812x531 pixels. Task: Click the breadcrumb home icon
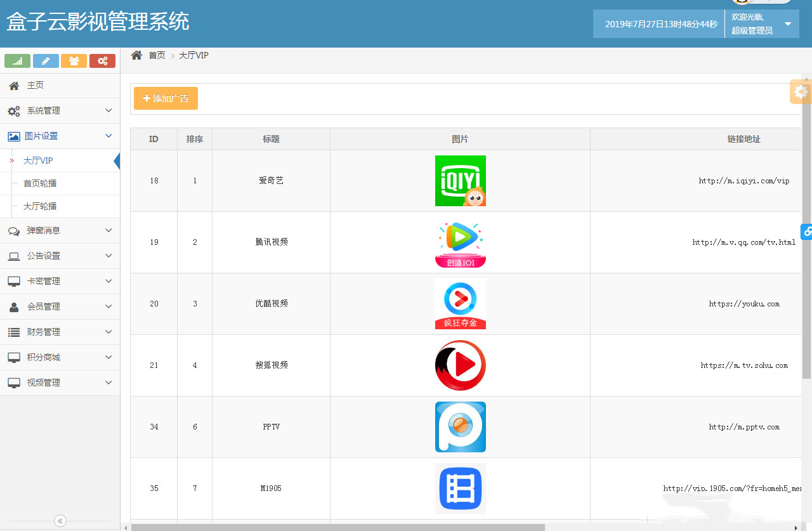coord(136,55)
